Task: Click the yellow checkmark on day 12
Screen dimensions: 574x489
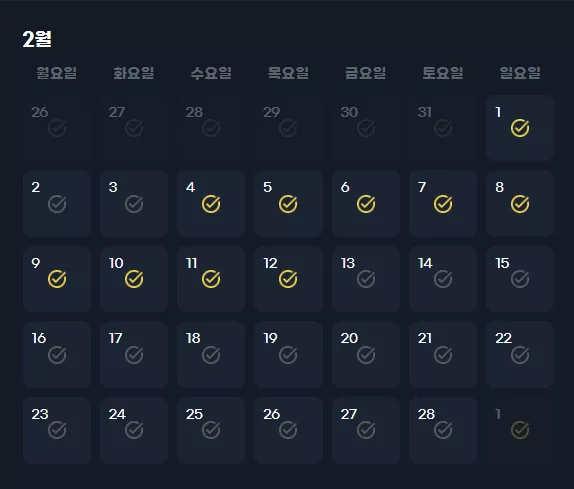Action: 288,279
